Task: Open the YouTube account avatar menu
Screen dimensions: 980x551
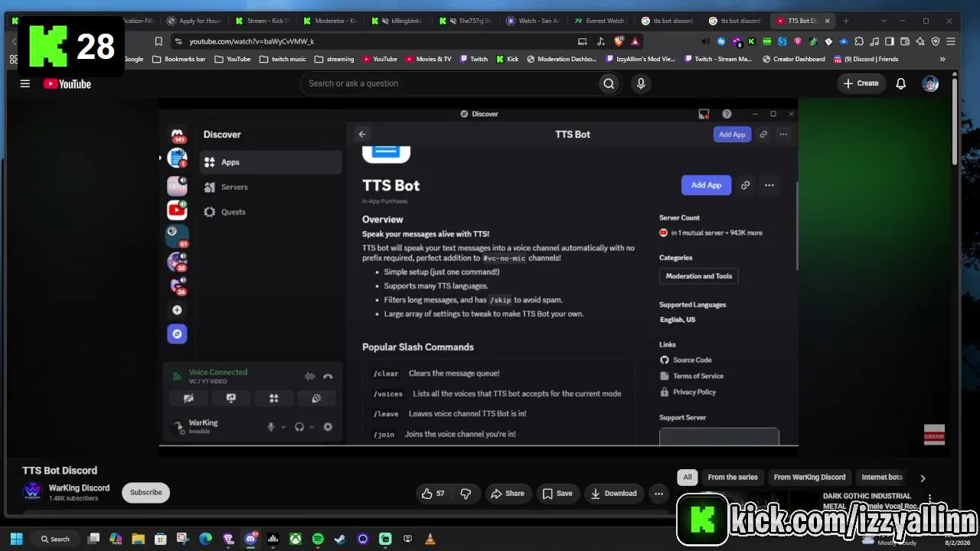Action: coord(930,83)
